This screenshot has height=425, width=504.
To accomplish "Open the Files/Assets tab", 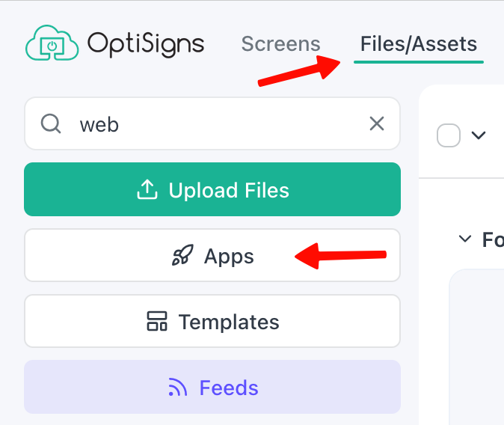I will (419, 43).
